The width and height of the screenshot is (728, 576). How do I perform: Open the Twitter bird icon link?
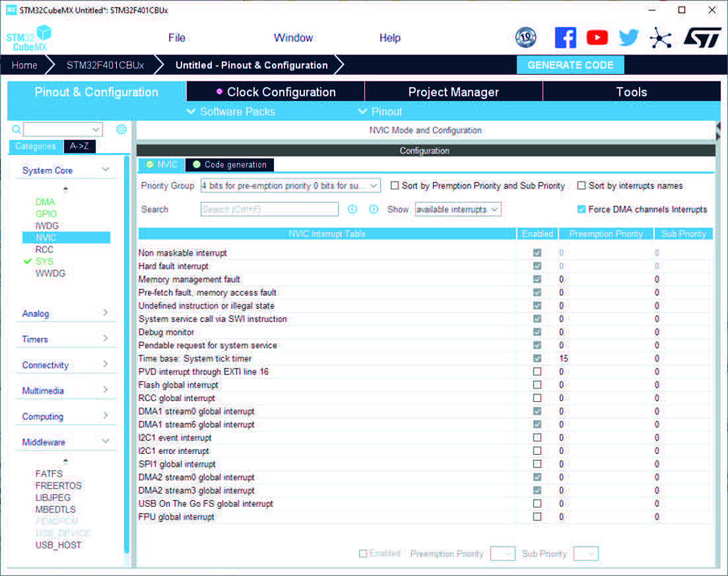click(628, 38)
